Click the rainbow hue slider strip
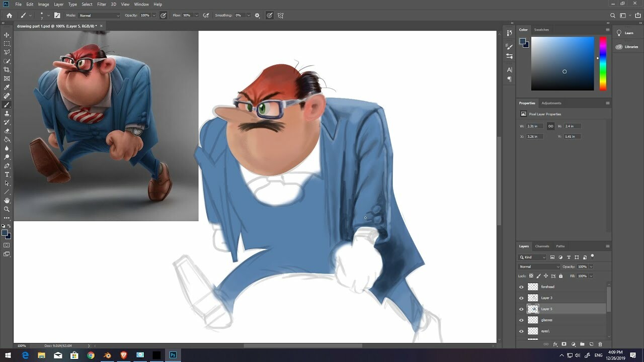This screenshot has width=644, height=362. point(602,63)
